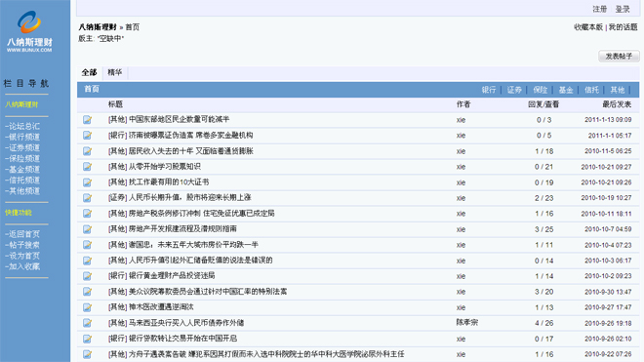Click post icon beside 从零开始学习股票知识
The image size is (644, 362).
point(87,167)
